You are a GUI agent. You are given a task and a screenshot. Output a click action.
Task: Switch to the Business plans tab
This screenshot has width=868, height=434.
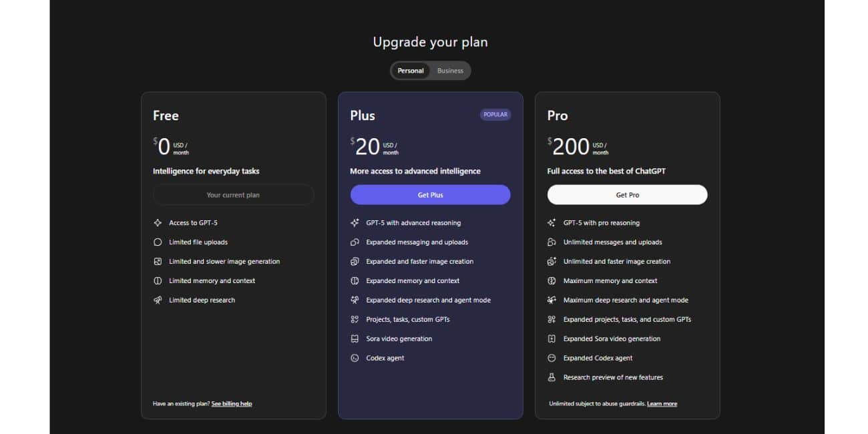(x=450, y=71)
